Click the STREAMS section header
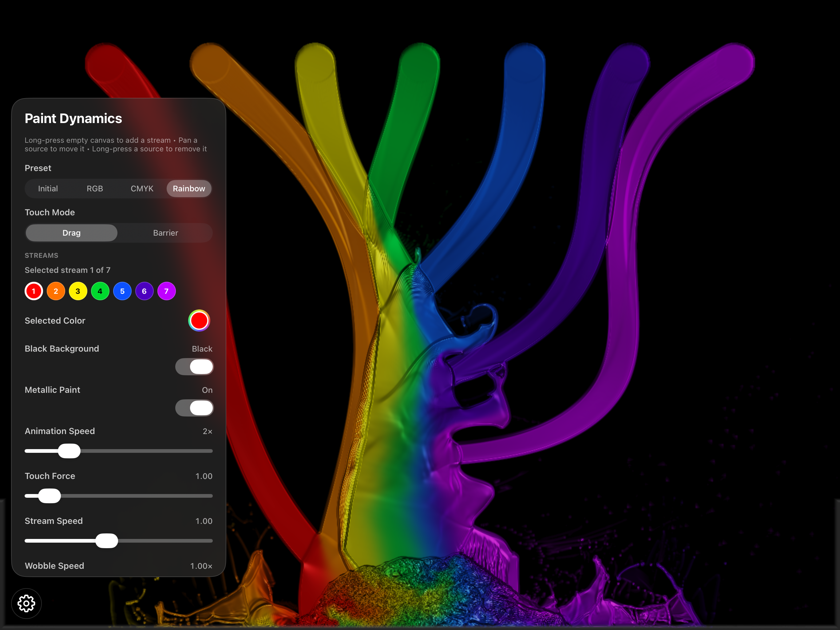840x630 pixels. tap(42, 255)
